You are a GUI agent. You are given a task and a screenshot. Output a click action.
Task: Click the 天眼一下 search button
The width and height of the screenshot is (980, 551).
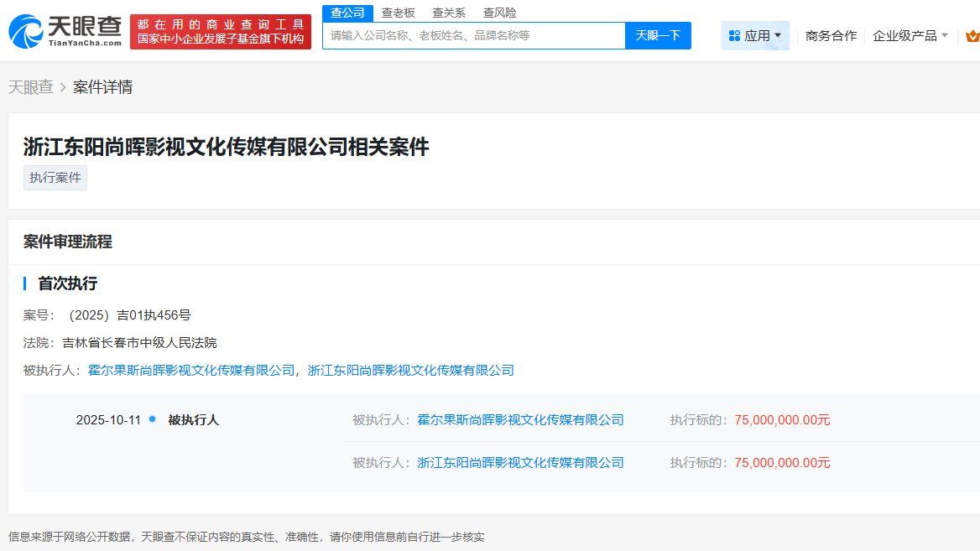click(658, 35)
